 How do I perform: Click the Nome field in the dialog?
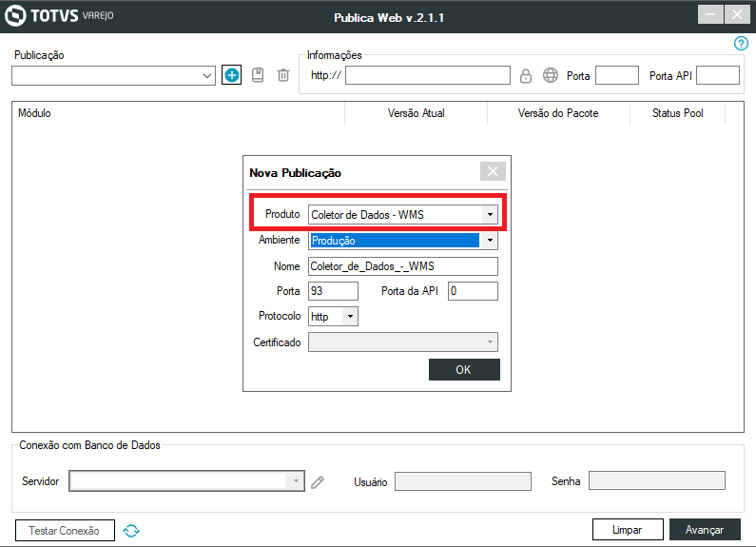pos(403,266)
